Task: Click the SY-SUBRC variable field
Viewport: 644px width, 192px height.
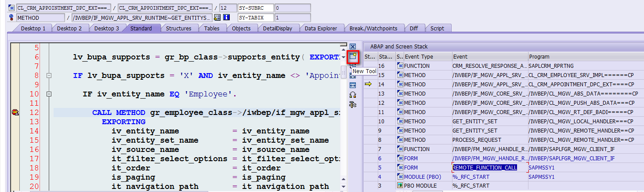Action: (x=255, y=8)
